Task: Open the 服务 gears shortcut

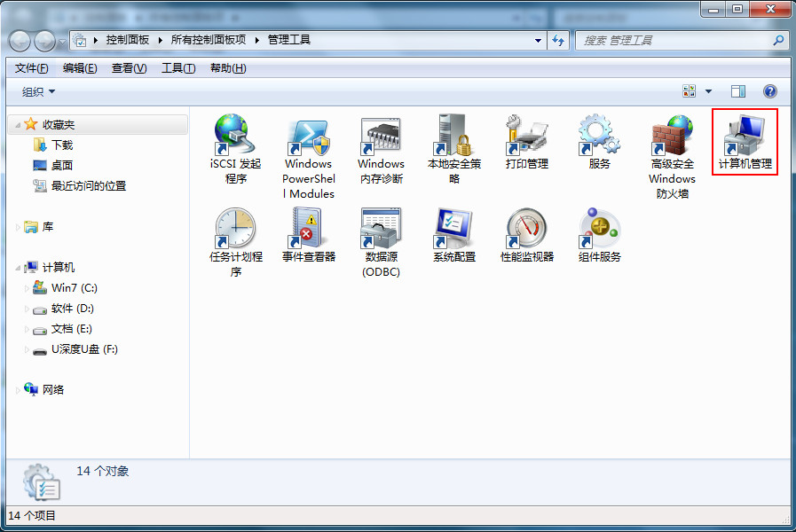Action: click(599, 142)
